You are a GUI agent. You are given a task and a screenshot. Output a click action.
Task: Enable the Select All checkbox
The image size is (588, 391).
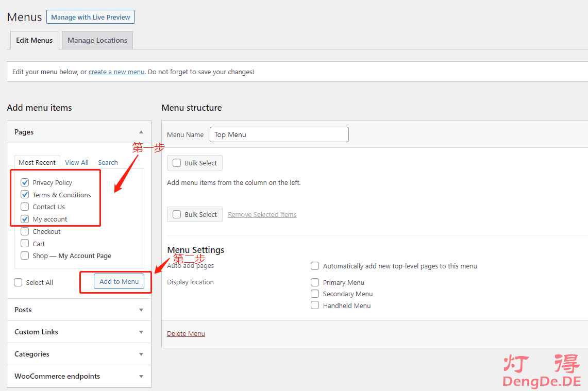(19, 282)
